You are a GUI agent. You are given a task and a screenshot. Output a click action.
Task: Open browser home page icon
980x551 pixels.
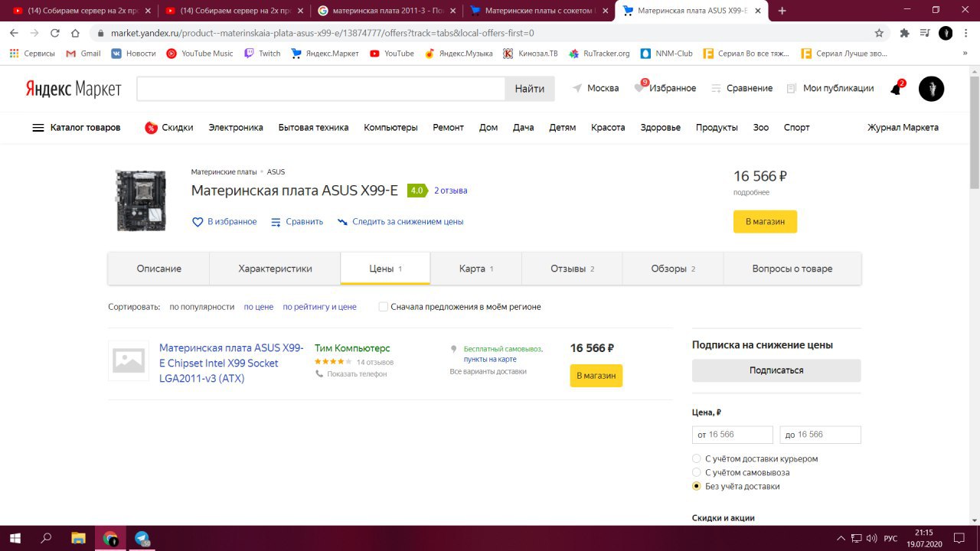(x=75, y=33)
